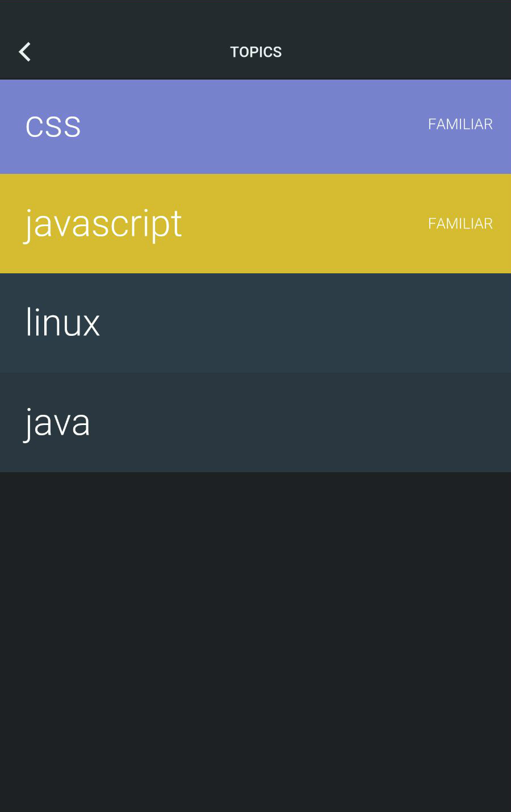Screen dimensions: 511x812
Task: Open the linux topic
Action: [63, 323]
